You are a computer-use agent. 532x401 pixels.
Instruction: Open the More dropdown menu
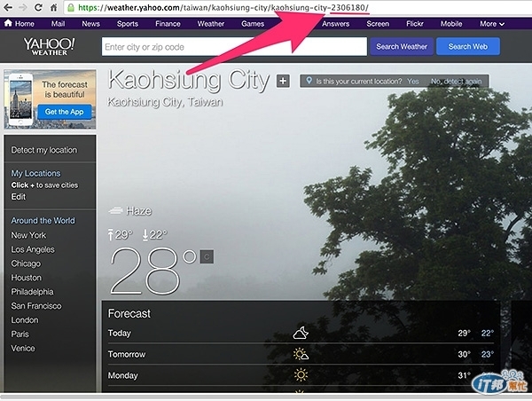[491, 24]
